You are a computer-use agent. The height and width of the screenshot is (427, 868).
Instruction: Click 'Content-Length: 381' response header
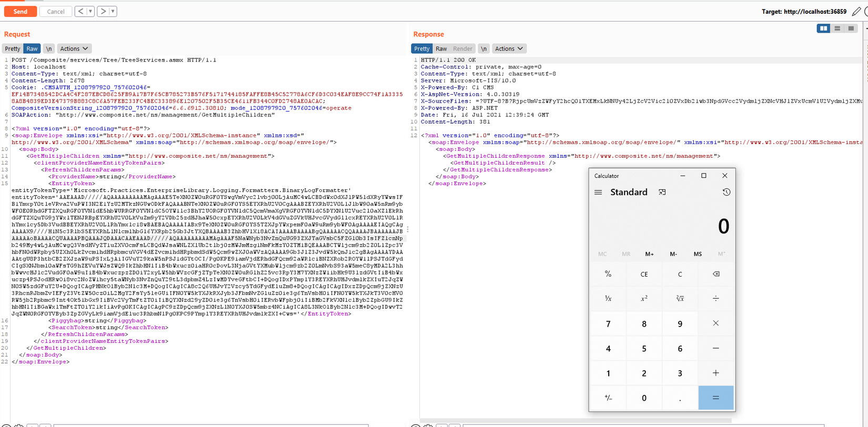tap(456, 121)
